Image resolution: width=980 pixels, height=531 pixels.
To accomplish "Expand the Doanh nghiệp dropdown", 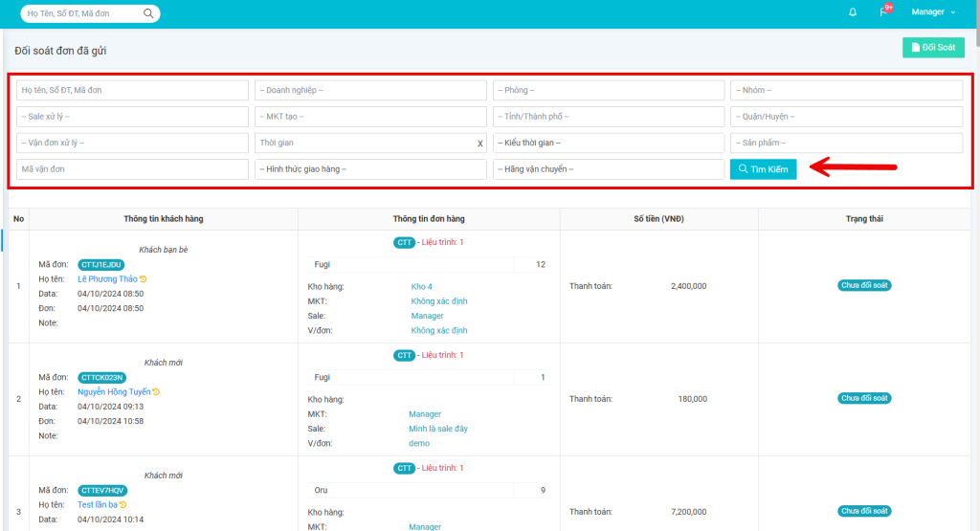I will (x=370, y=90).
